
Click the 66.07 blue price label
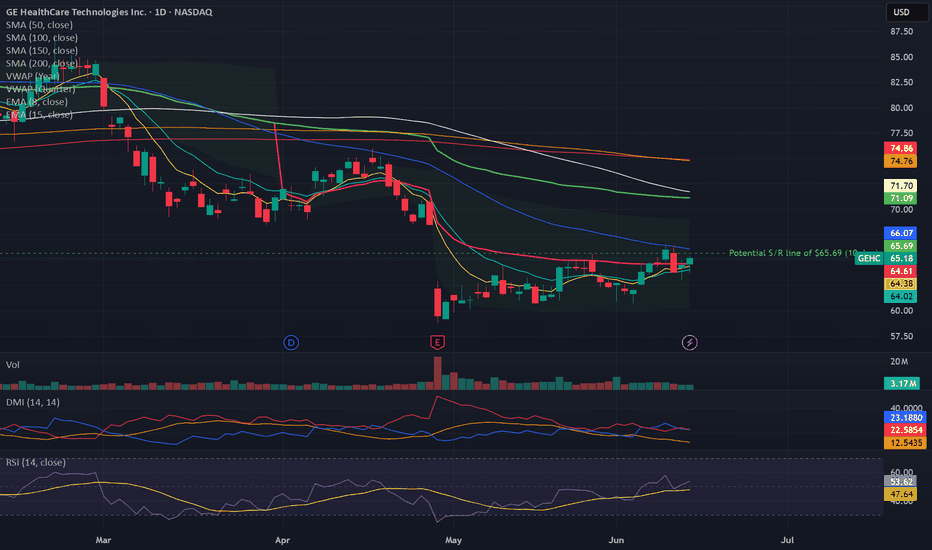tap(900, 233)
